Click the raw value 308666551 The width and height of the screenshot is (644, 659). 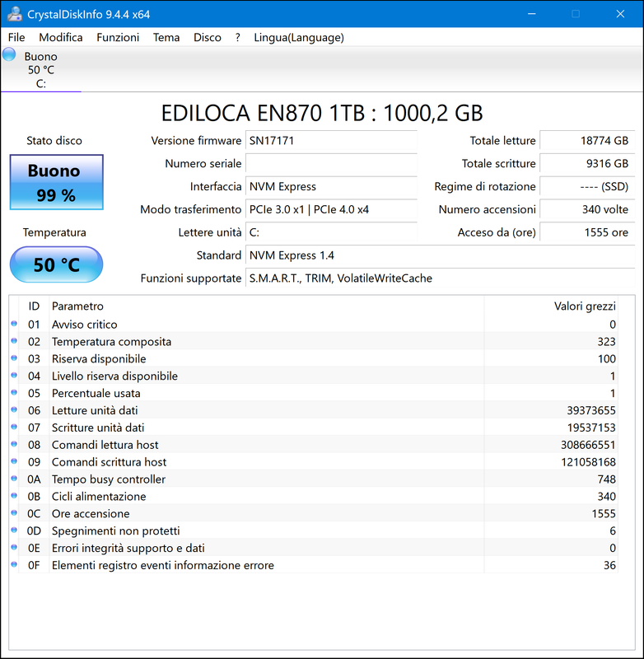click(588, 445)
